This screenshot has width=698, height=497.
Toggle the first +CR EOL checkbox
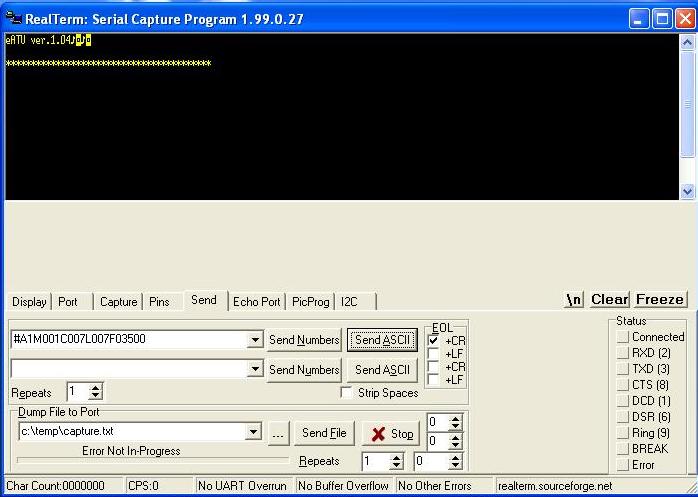coord(433,340)
